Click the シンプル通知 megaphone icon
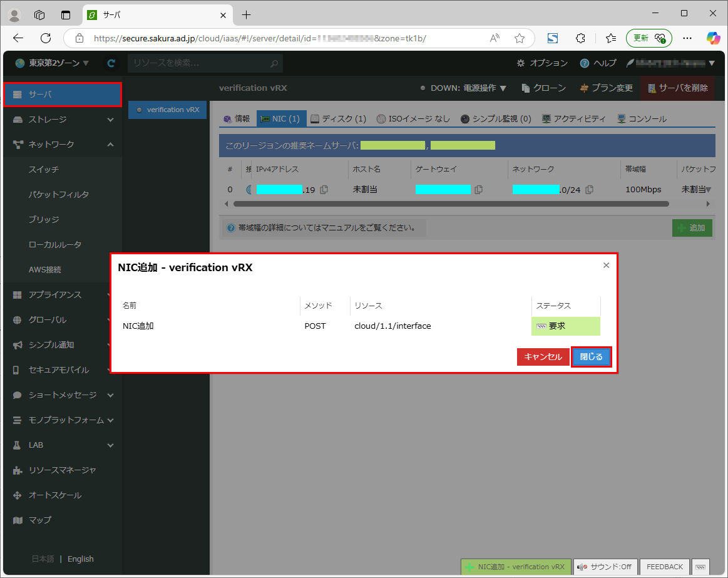Image resolution: width=728 pixels, height=578 pixels. coord(17,345)
